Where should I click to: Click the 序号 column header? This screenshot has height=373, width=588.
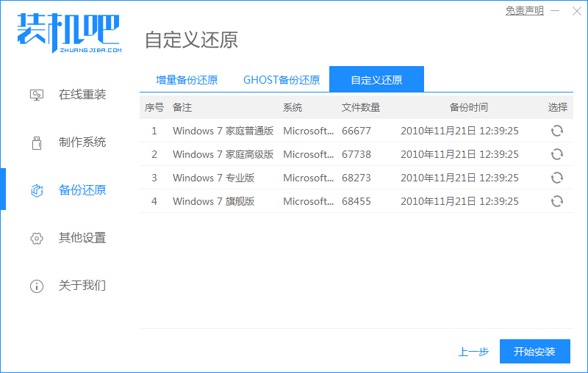(154, 107)
